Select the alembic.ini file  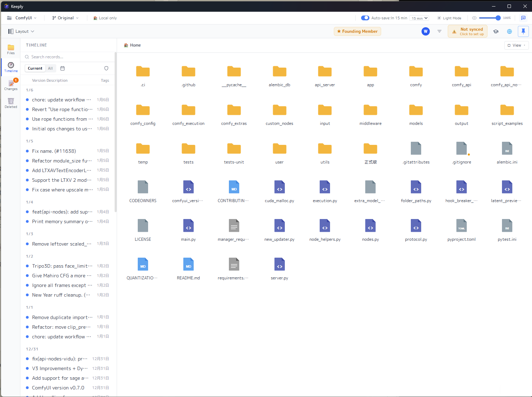507,153
